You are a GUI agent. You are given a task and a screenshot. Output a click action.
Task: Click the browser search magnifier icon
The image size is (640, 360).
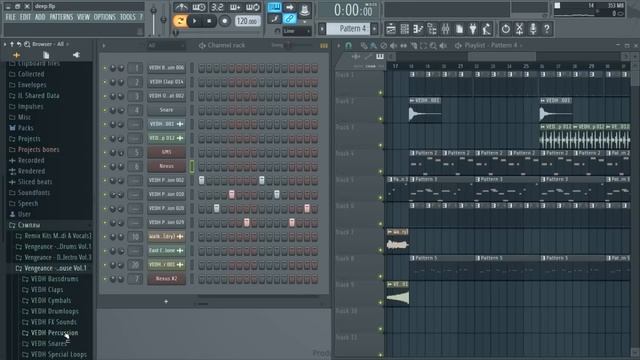27,44
